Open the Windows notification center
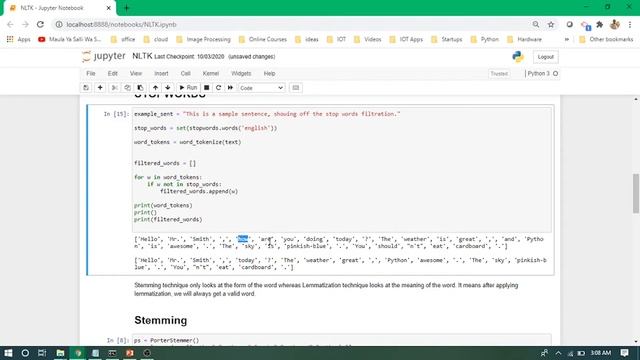Image resolution: width=640 pixels, height=360 pixels. click(624, 353)
